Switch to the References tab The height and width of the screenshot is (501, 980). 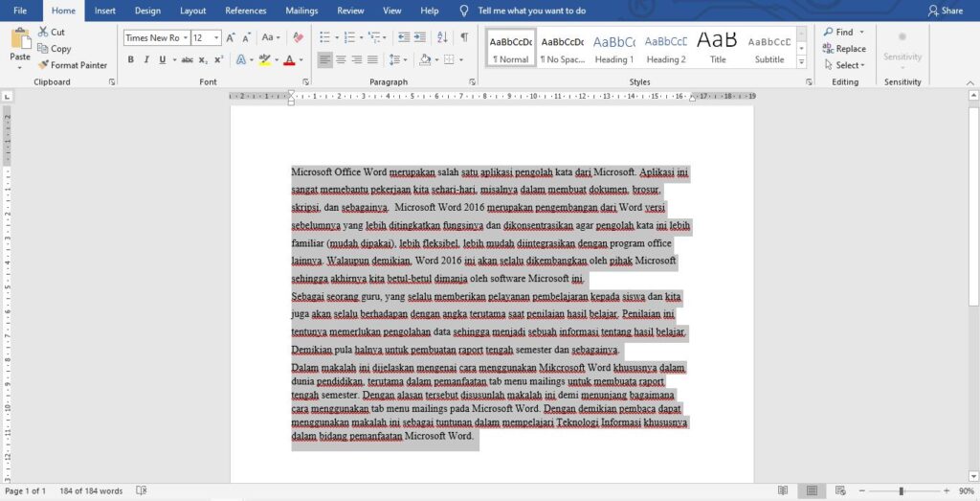click(x=246, y=11)
